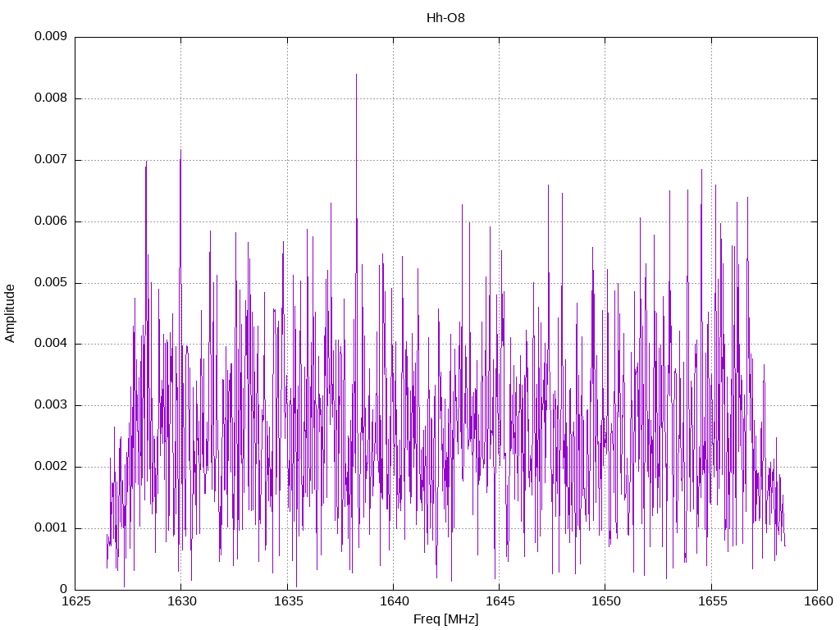Click the 0.008 y-axis tick label
This screenshot has height=630, width=840.
point(50,98)
